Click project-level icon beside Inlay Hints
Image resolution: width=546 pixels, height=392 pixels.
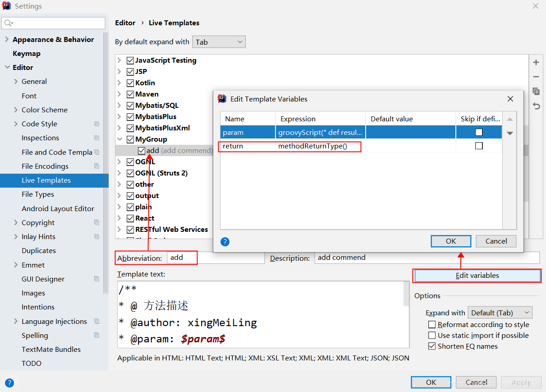(x=96, y=236)
